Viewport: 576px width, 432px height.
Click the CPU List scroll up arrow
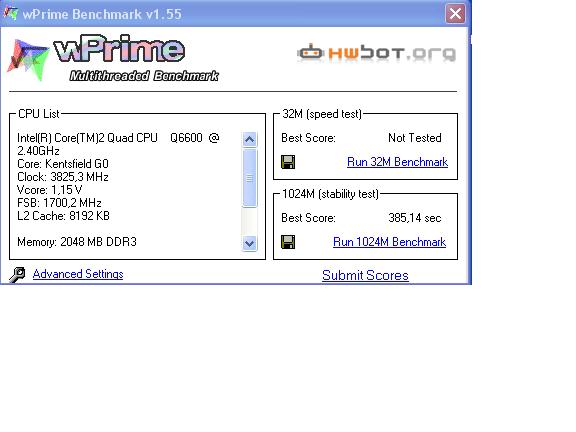click(x=249, y=139)
